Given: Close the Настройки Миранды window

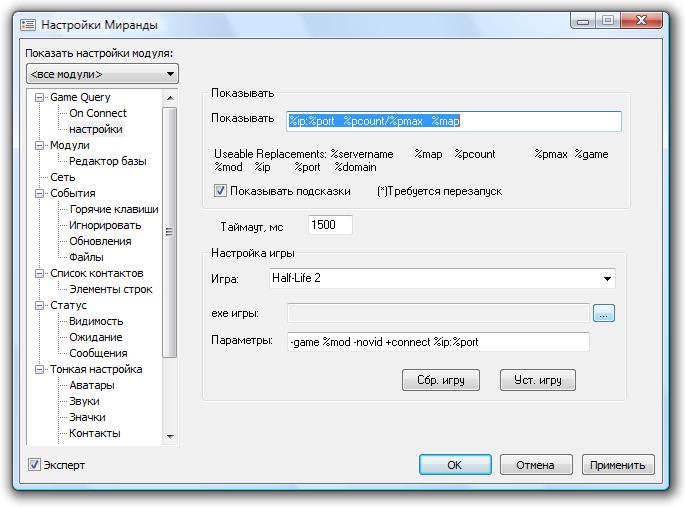Looking at the screenshot, I should pos(641,20).
